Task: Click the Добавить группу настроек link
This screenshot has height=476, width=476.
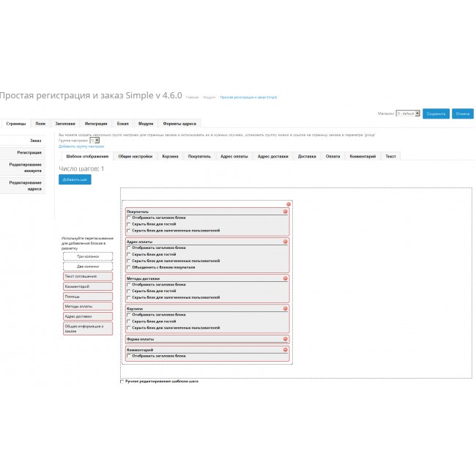Action: pyautogui.click(x=81, y=146)
